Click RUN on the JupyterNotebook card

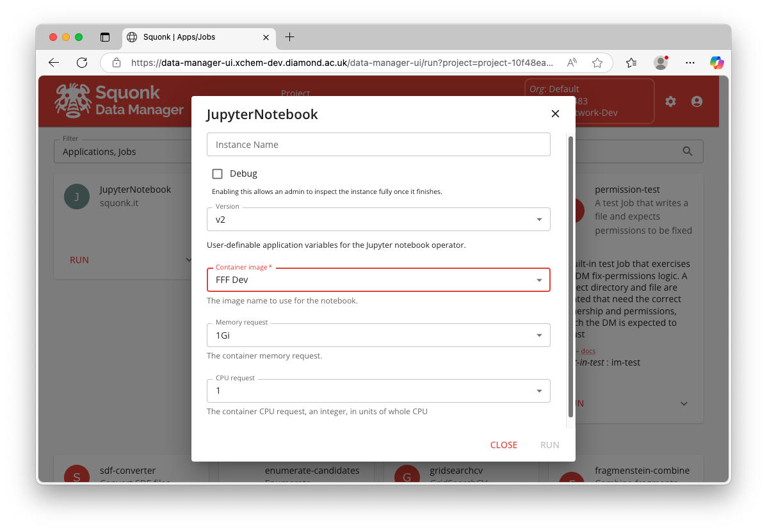(79, 260)
